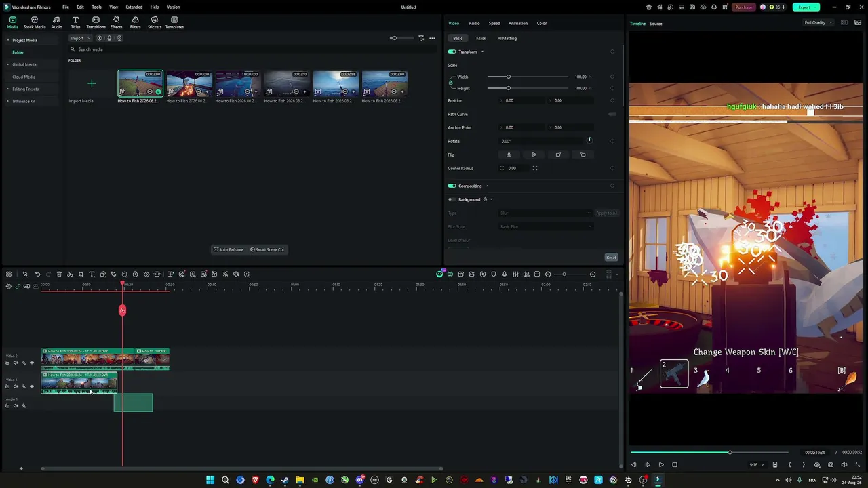This screenshot has width=868, height=488.
Task: Switch to the Animation properties tab
Action: [518, 23]
